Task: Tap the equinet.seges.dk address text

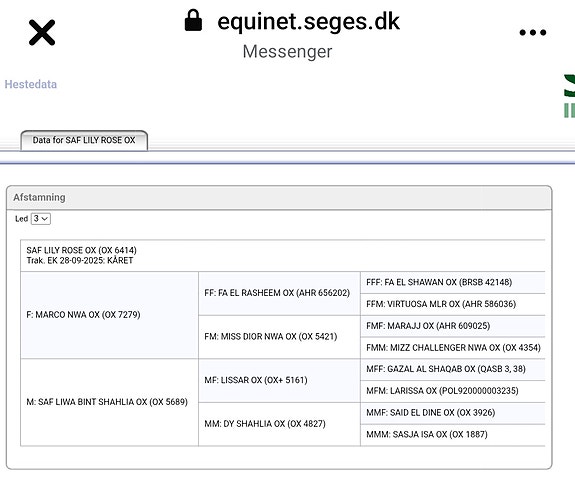Action: pyautogui.click(x=308, y=21)
